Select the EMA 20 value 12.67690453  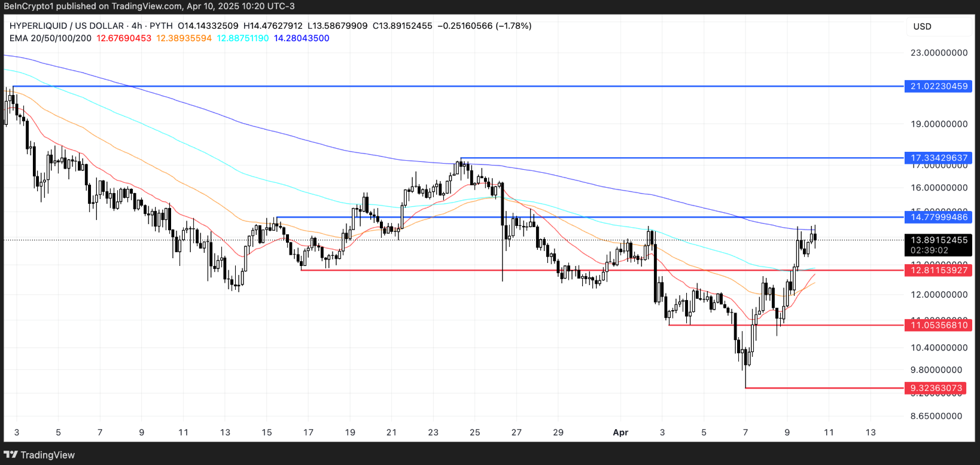click(124, 38)
